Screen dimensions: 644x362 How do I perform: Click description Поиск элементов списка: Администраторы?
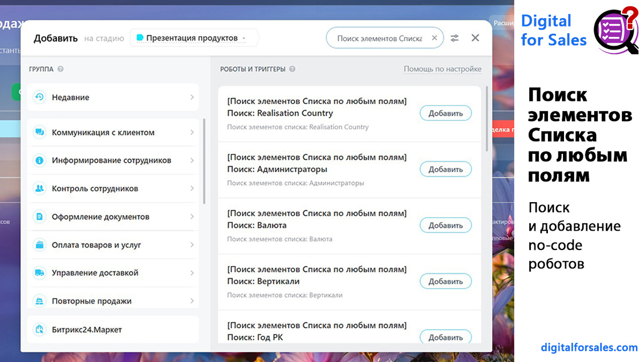296,183
